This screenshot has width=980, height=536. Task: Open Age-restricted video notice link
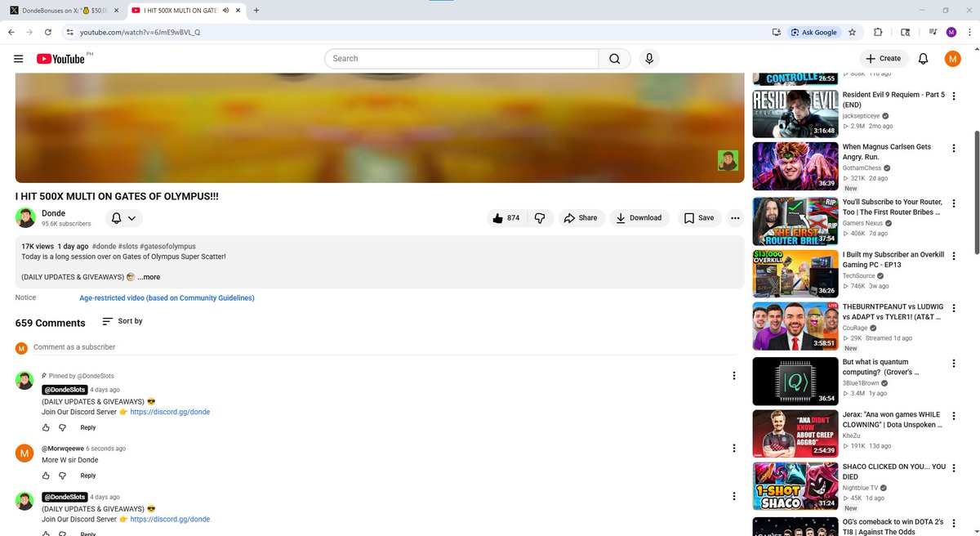167,298
